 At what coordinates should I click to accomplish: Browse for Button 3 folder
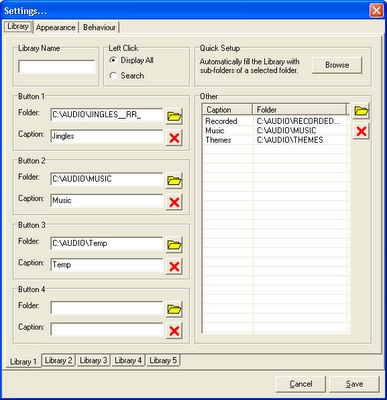pyautogui.click(x=174, y=245)
